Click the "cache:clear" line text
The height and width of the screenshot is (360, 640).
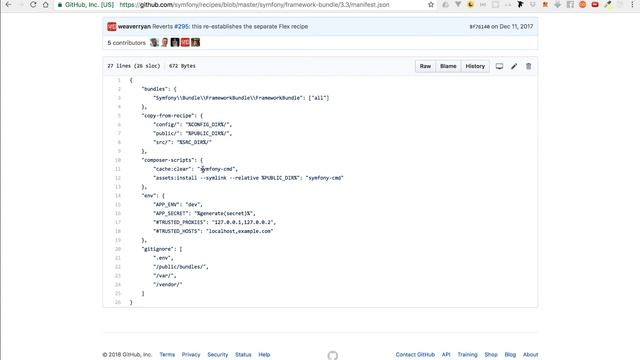(196, 169)
